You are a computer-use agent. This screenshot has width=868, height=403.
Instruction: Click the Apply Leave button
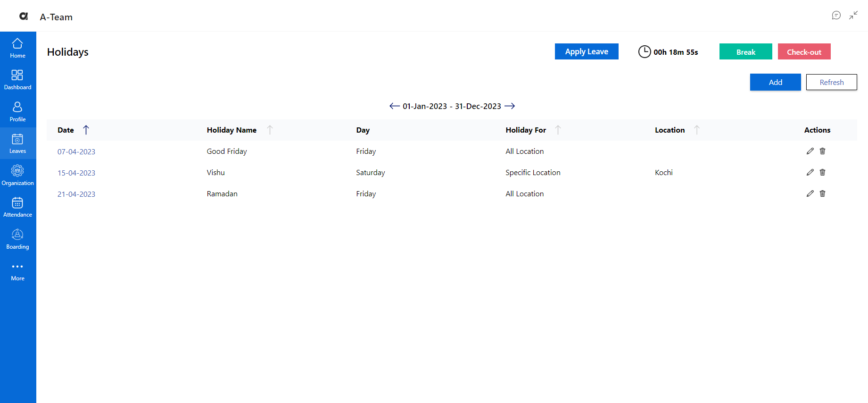tap(586, 51)
